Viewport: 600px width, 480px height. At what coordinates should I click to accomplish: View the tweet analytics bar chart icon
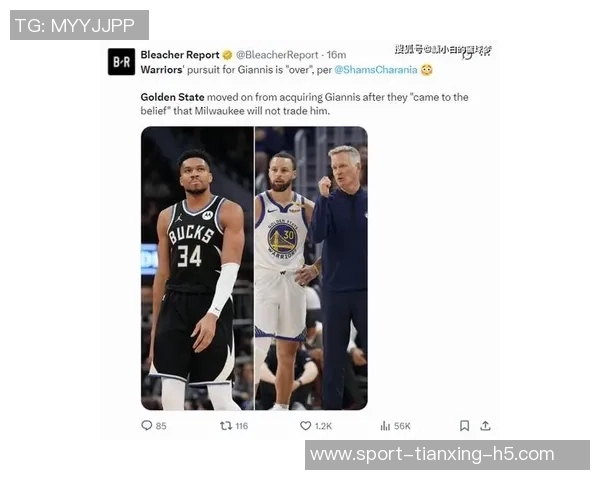[385, 426]
